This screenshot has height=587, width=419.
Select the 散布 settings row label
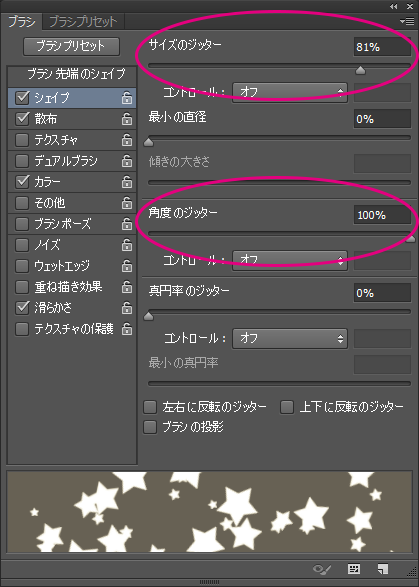(46, 119)
